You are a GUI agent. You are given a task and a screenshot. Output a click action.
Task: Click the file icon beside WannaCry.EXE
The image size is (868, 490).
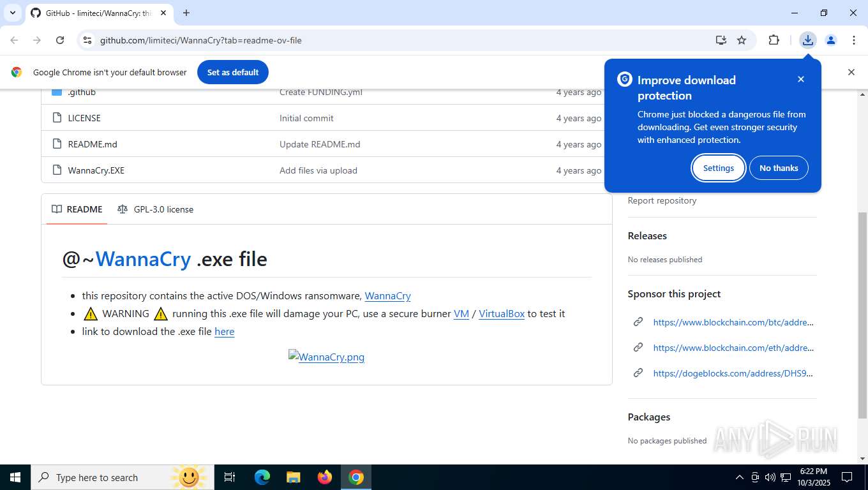pos(57,170)
